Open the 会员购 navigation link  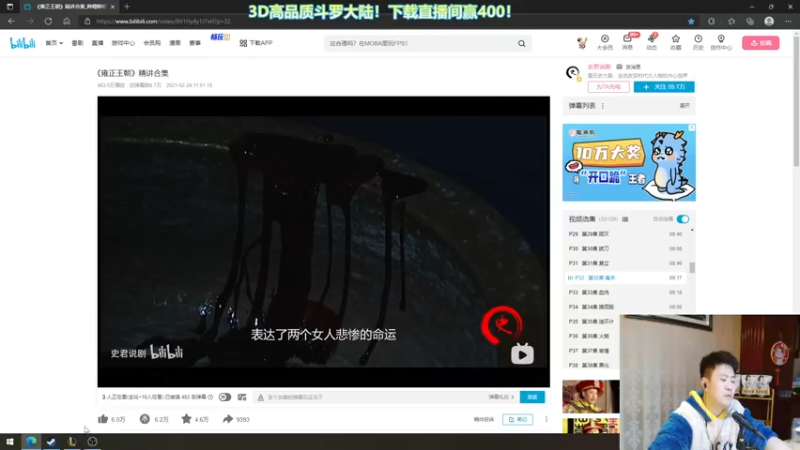[152, 43]
